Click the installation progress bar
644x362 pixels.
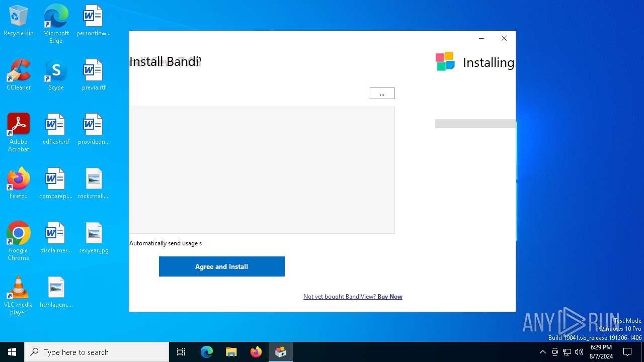[475, 124]
